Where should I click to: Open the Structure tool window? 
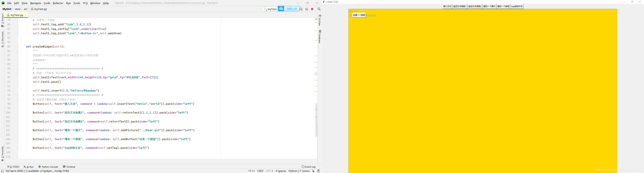tap(3, 39)
